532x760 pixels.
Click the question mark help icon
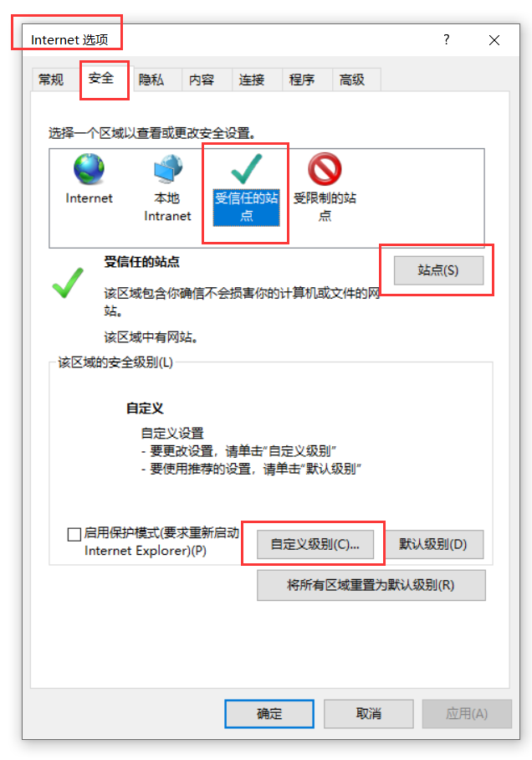point(447,39)
